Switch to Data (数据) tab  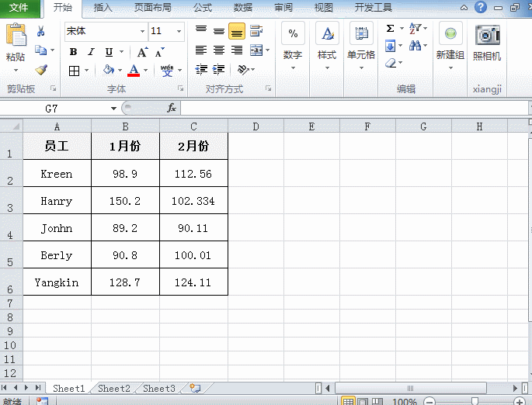(x=243, y=7)
